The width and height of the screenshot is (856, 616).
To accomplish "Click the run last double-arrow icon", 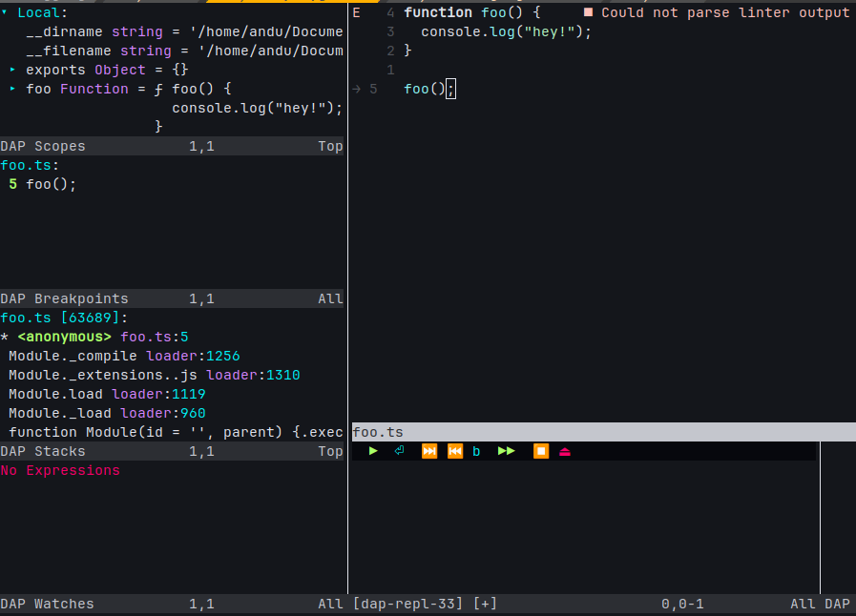I will 506,451.
